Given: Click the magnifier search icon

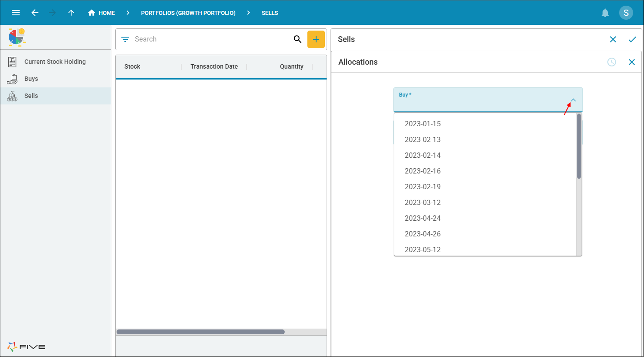Looking at the screenshot, I should [297, 39].
